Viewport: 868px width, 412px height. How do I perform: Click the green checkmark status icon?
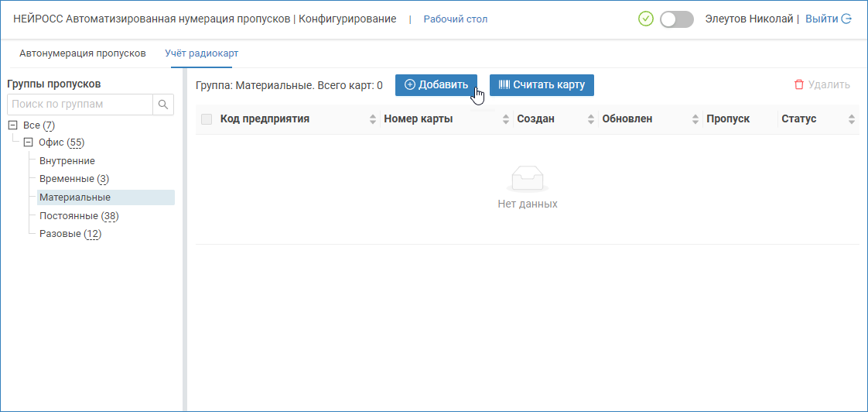click(x=646, y=19)
